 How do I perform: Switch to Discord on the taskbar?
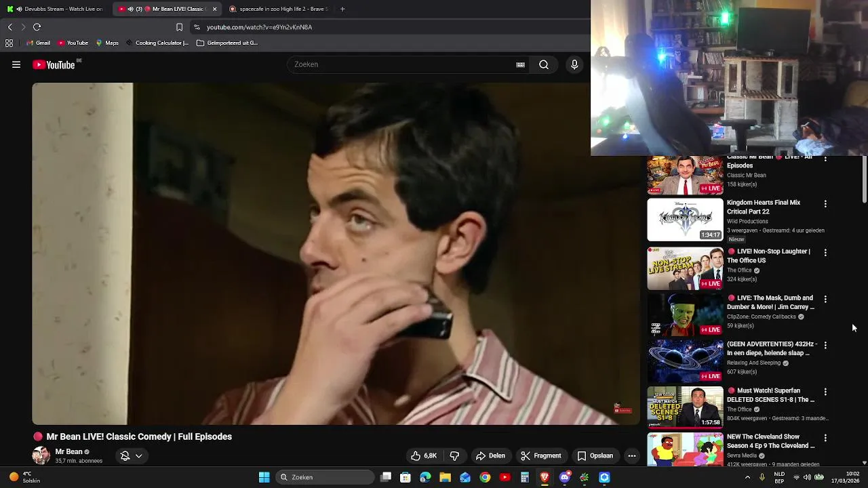coord(564,477)
